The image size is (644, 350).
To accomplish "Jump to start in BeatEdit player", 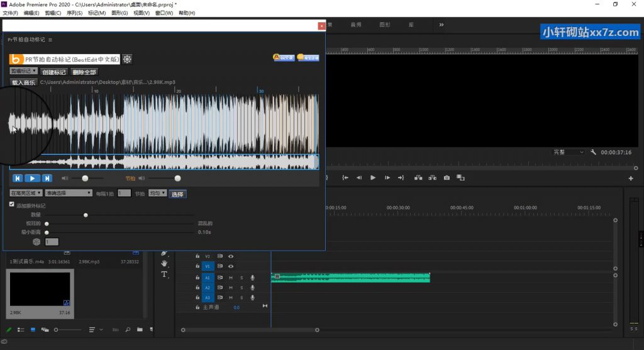I will point(18,178).
